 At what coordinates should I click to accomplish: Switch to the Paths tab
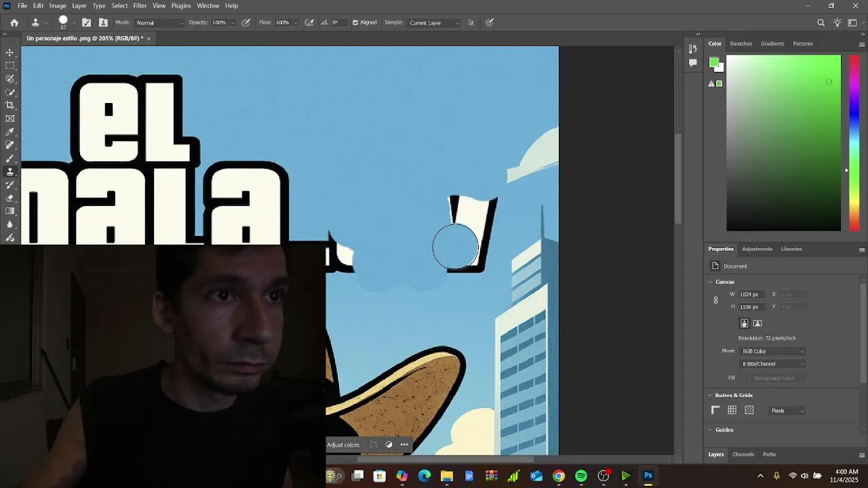pos(770,454)
